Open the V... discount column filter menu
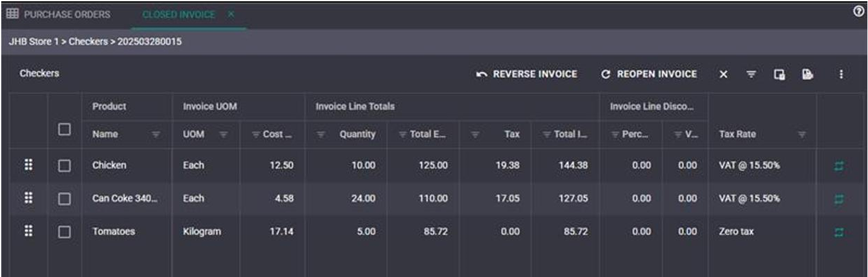Screen dimensions: 868x277 [x=678, y=134]
